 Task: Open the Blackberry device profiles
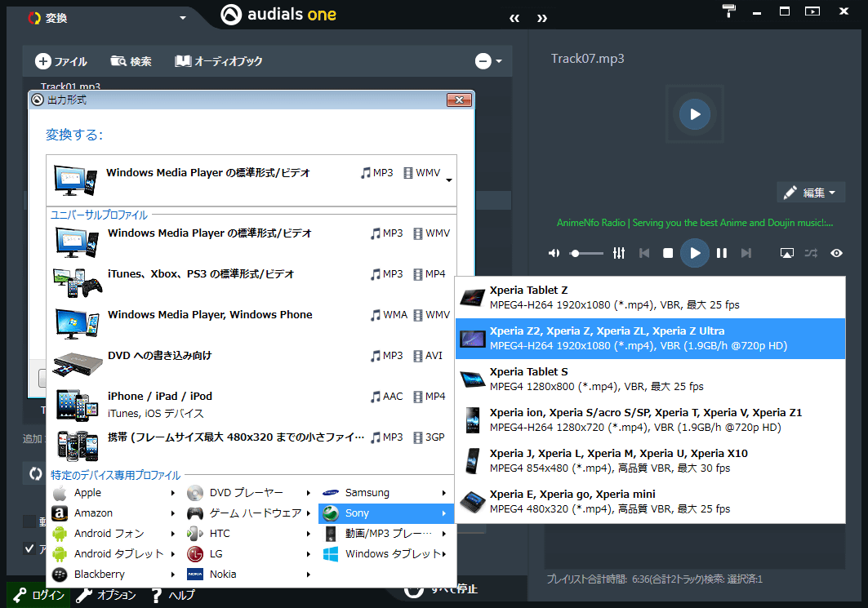pyautogui.click(x=115, y=575)
